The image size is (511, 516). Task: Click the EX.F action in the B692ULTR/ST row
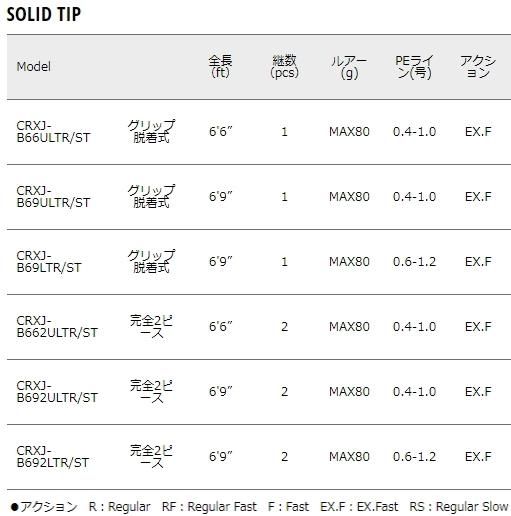[x=478, y=392]
